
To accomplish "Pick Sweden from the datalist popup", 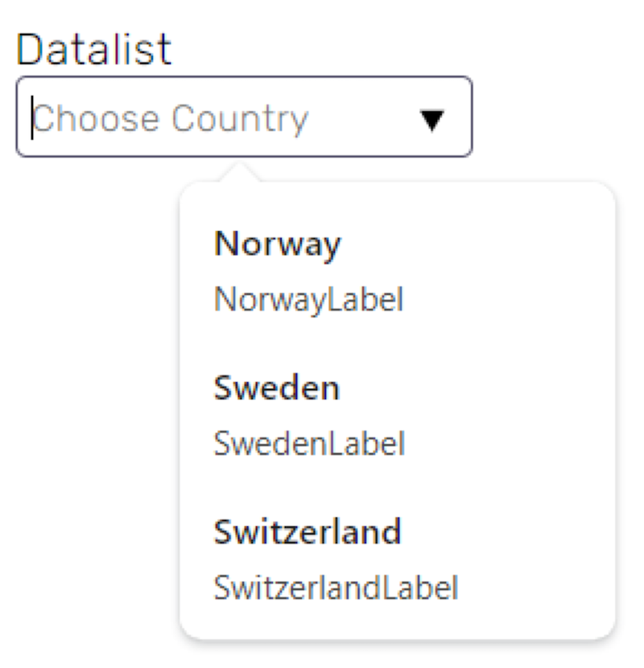I will click(x=397, y=415).
